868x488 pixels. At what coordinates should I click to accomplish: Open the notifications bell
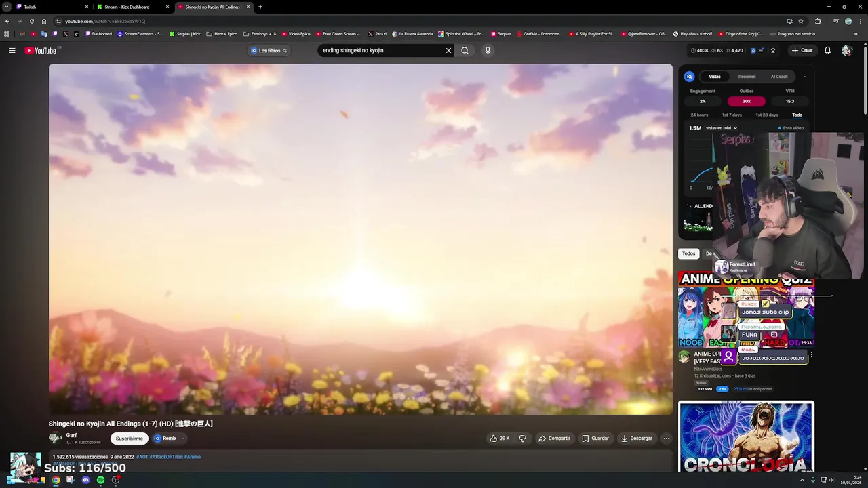click(x=827, y=50)
